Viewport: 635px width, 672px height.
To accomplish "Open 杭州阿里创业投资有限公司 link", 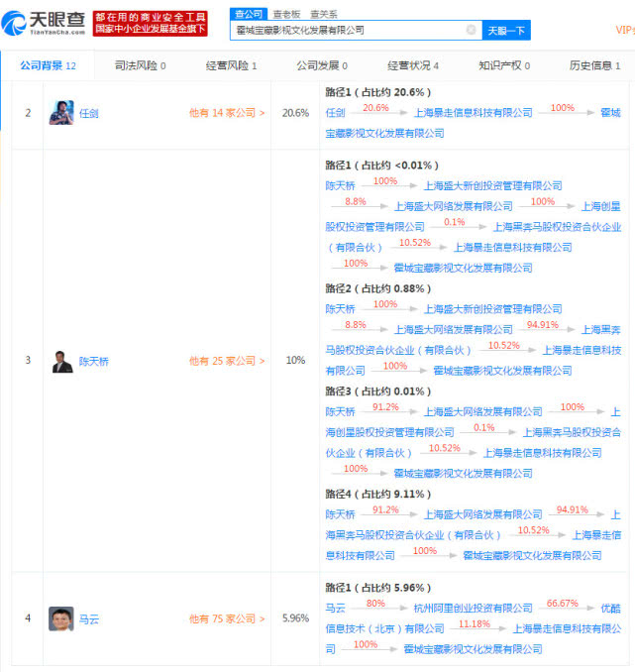I will coord(474,609).
